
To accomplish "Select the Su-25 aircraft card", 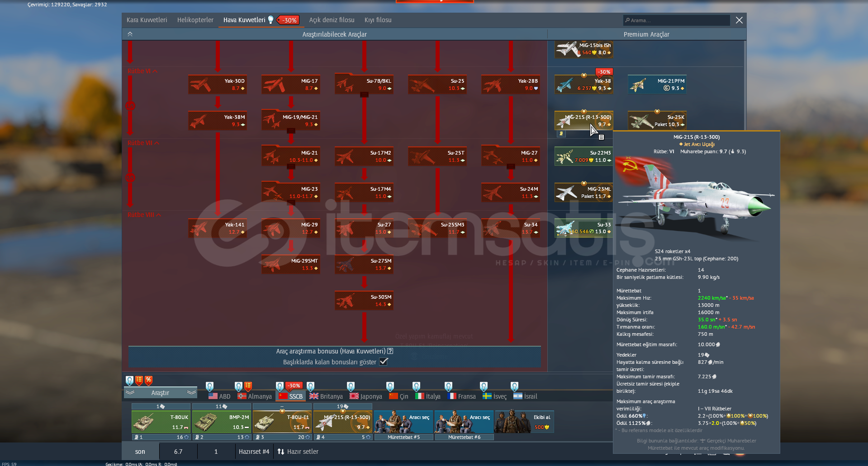I will [437, 85].
